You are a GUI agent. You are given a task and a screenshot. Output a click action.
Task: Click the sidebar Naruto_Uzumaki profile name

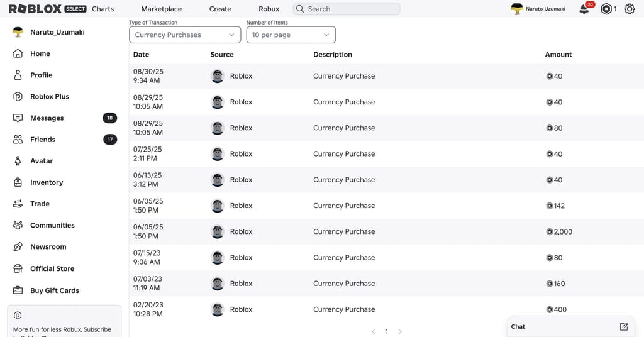[x=57, y=32]
